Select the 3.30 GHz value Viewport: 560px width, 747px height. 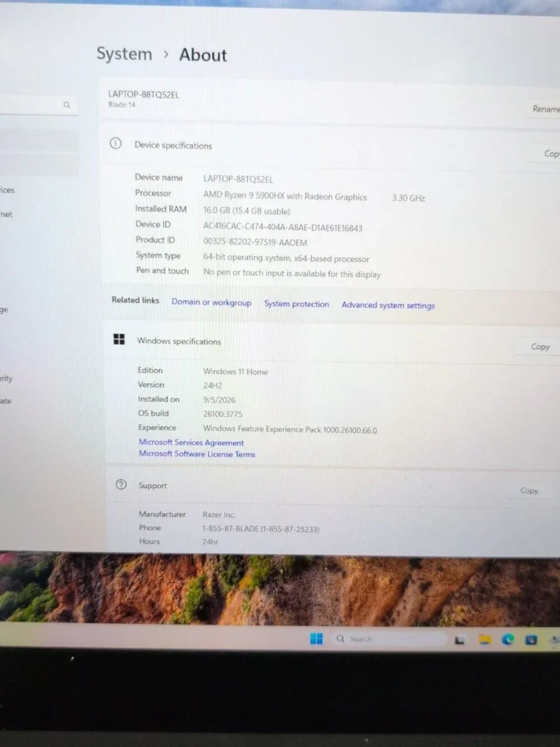[x=408, y=198]
